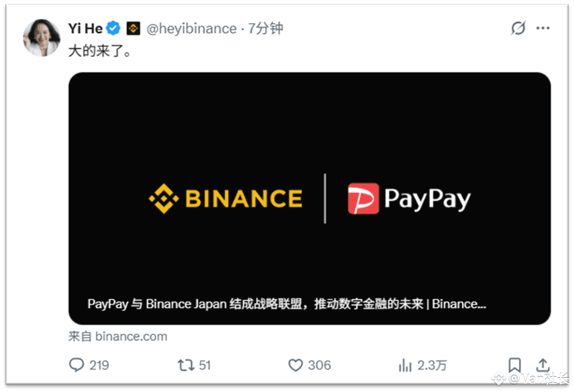
Task: Click the card headline about PayPay alliance
Action: [x=286, y=304]
